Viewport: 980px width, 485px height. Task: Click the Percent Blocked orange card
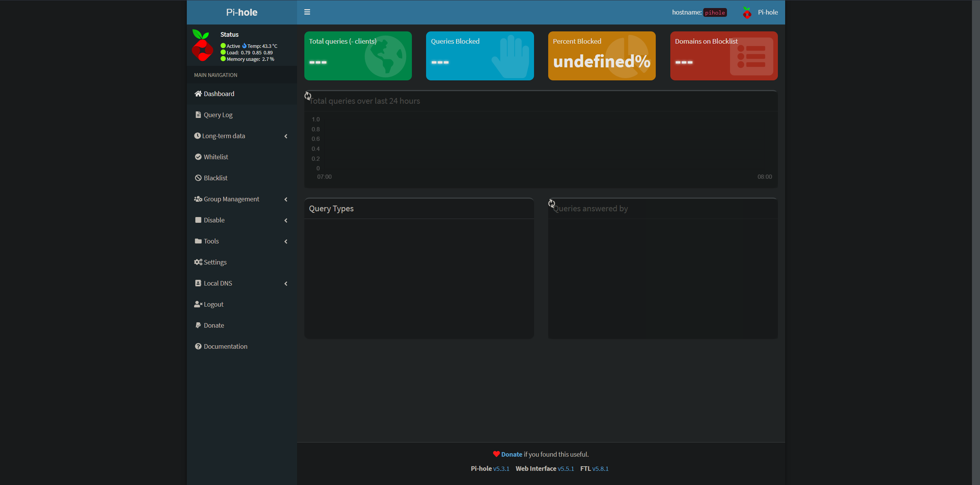[x=602, y=56]
